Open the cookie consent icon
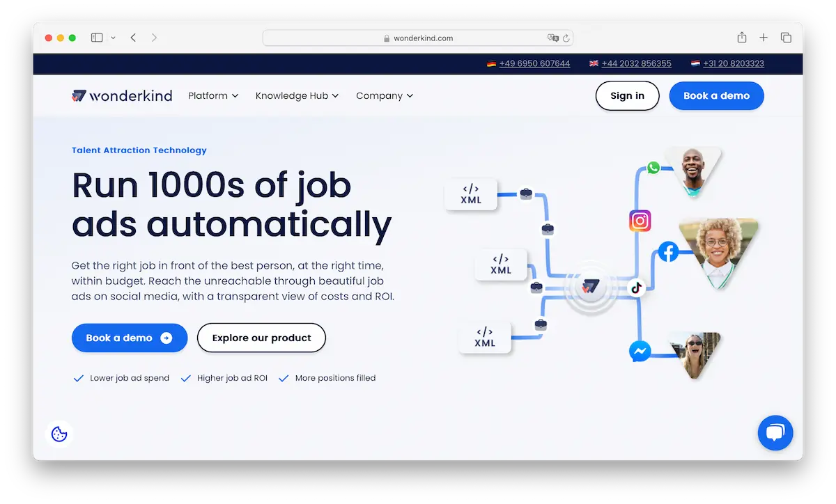The image size is (836, 504). tap(59, 434)
